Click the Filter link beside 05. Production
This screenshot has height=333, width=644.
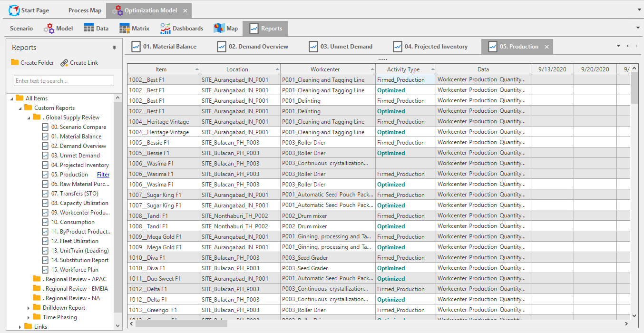(x=103, y=175)
